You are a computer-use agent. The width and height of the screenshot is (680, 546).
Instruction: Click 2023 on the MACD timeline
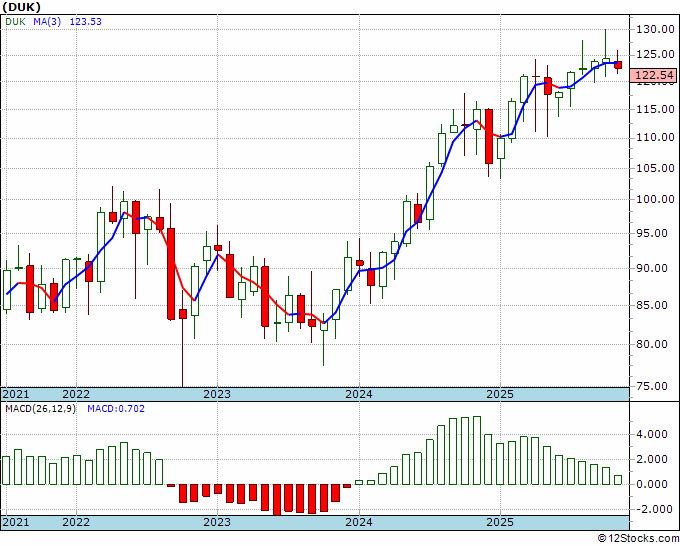pos(217,522)
